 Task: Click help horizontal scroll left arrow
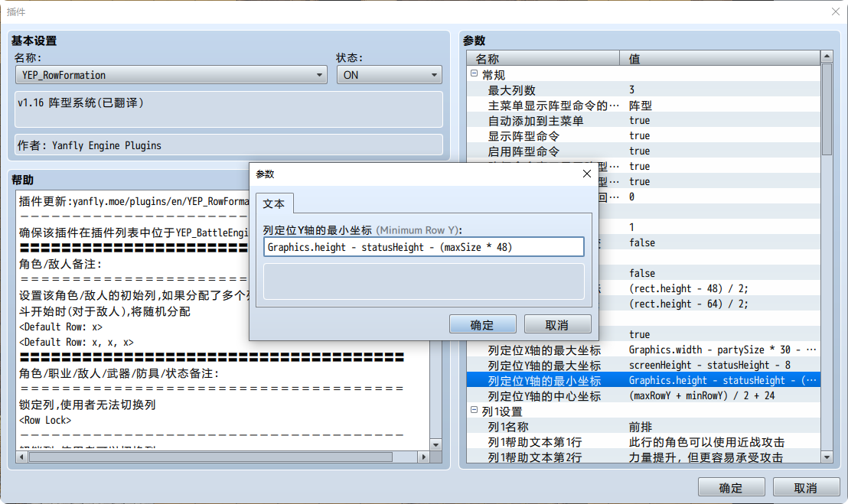pyautogui.click(x=21, y=457)
